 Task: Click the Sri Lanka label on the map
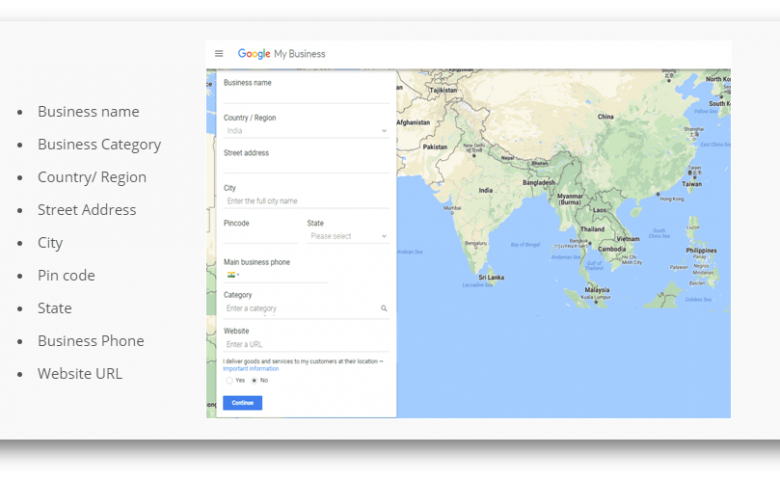[x=490, y=277]
